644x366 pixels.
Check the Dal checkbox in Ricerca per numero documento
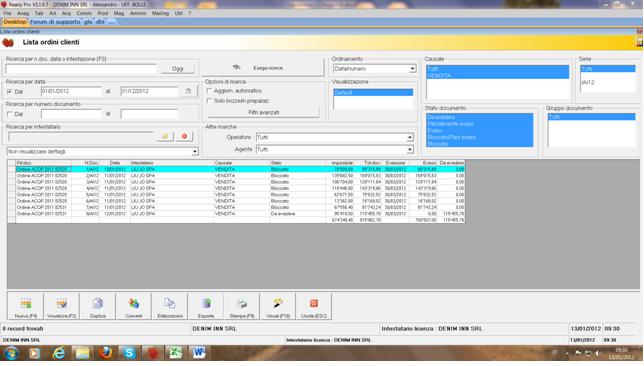click(10, 114)
